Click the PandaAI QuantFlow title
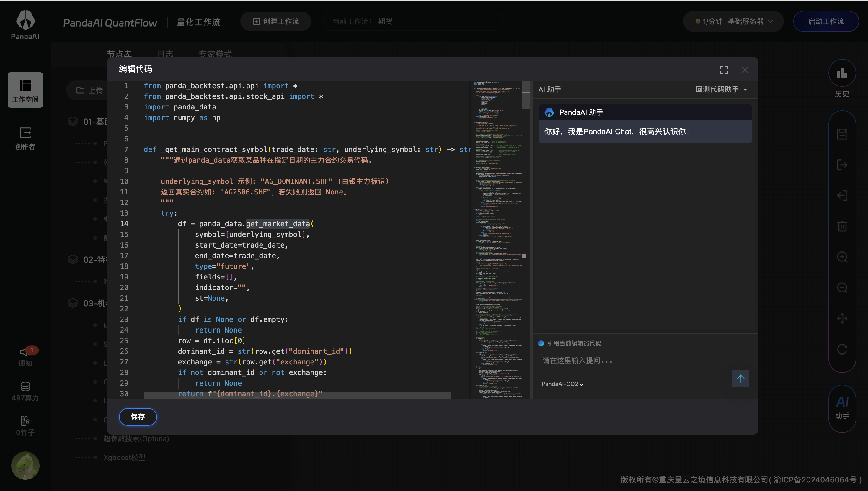Screen dimensions: 868x491 pyautogui.click(x=110, y=23)
